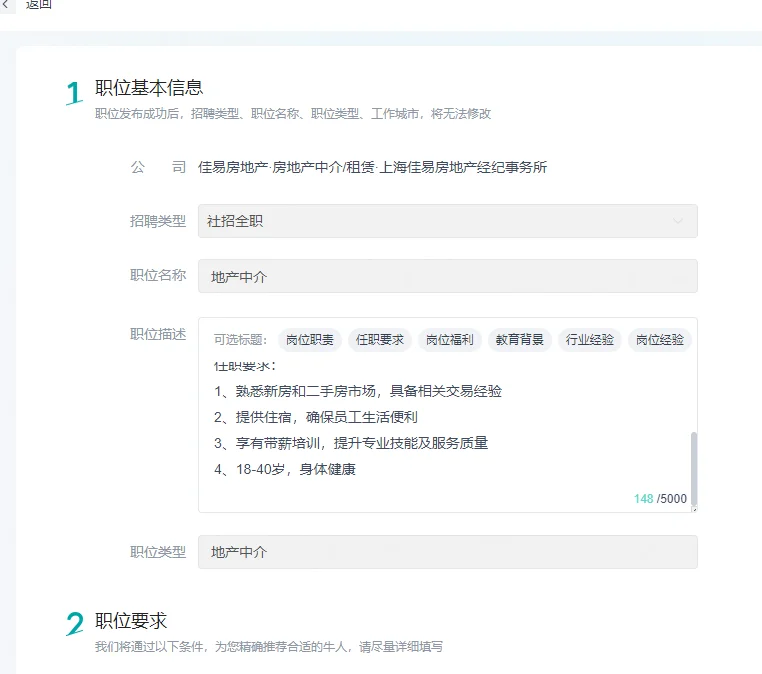Image resolution: width=762 pixels, height=674 pixels.
Task: Open the 职位类型 field showing 地产中介
Action: tap(448, 552)
